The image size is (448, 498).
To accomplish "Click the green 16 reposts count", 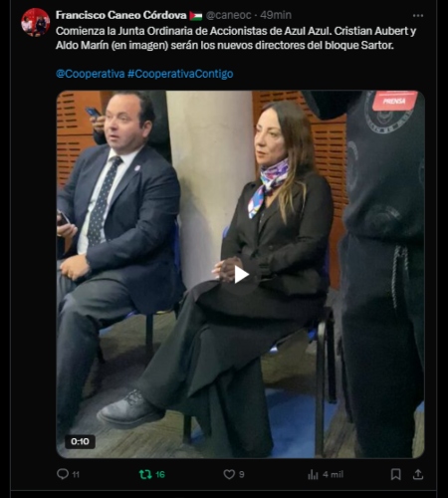I will pyautogui.click(x=160, y=474).
